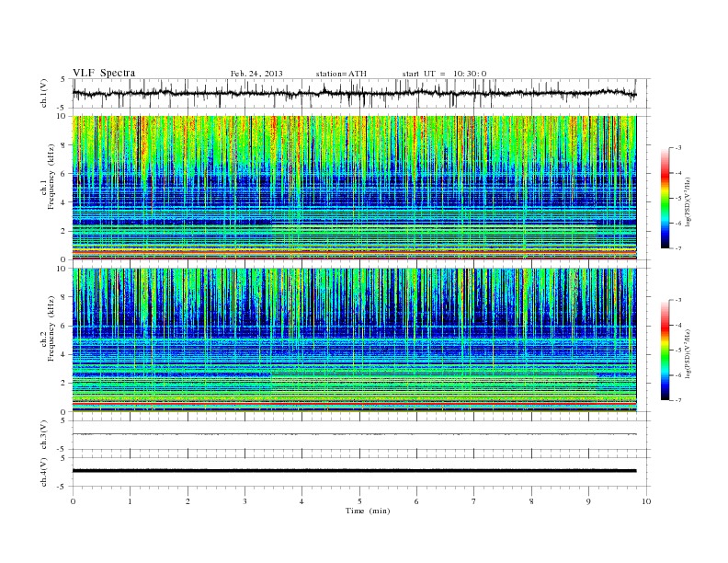
Task: Click the "8" kHz tick of ch.1 spectrogram
Action: click(63, 145)
